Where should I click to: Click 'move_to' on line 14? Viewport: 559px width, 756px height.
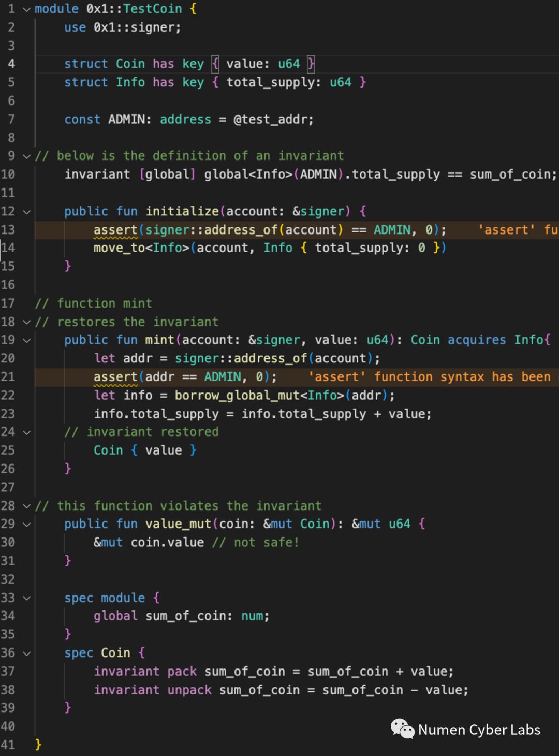(x=119, y=248)
